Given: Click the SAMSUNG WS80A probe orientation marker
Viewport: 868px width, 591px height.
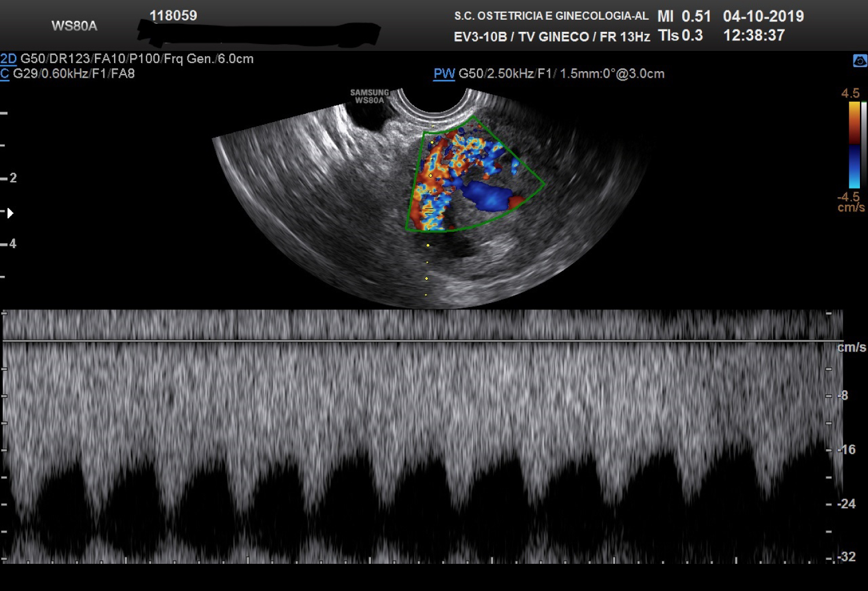Looking at the screenshot, I should [369, 97].
